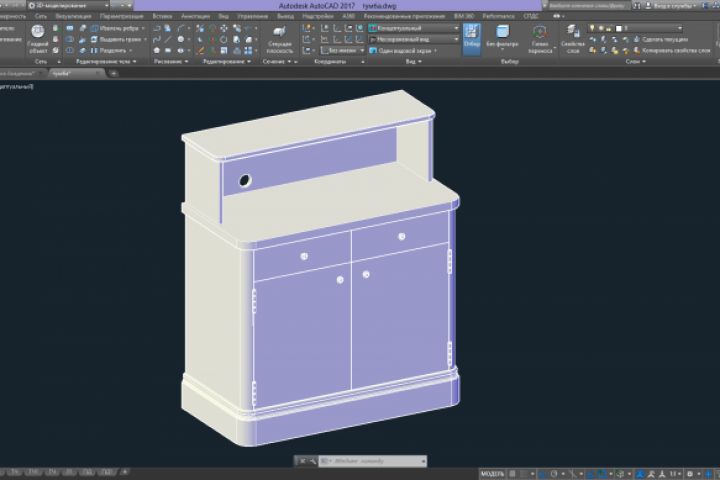
Task: Click the Извлечь ребра button
Action: 118,28
